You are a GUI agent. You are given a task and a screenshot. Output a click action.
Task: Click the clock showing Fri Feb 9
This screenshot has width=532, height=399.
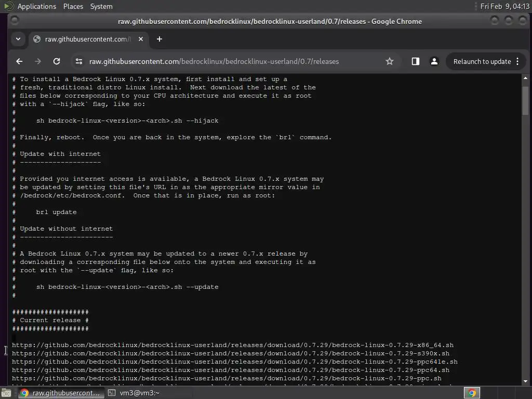pos(504,6)
